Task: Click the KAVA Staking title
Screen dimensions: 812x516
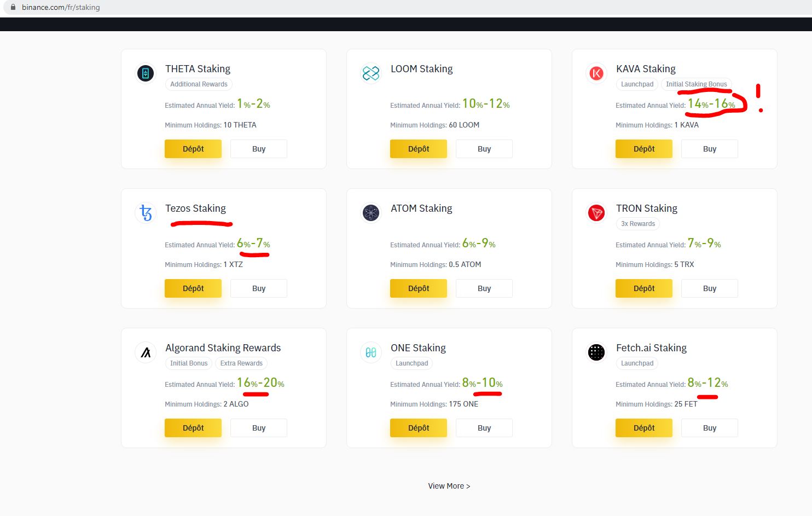Action: coord(646,69)
